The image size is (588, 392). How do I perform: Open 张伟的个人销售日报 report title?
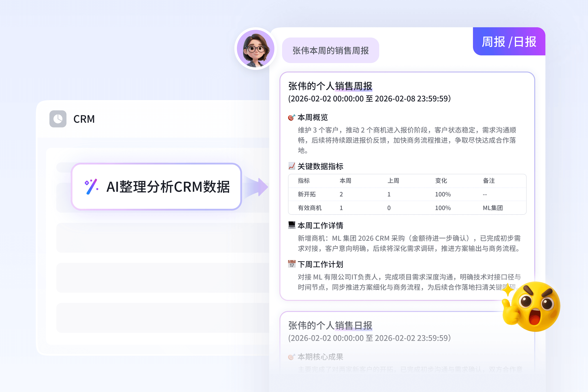330,326
